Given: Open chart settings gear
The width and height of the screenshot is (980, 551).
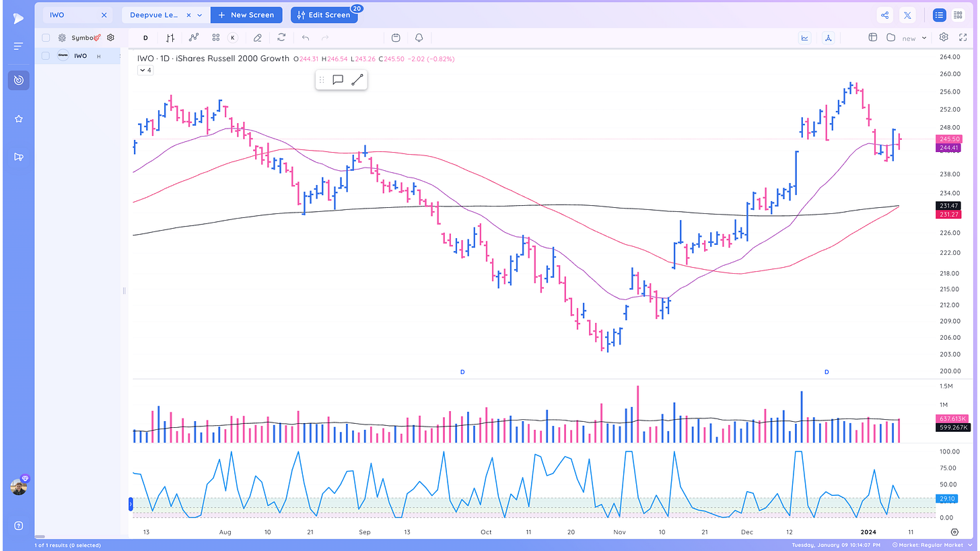Looking at the screenshot, I should pos(944,38).
